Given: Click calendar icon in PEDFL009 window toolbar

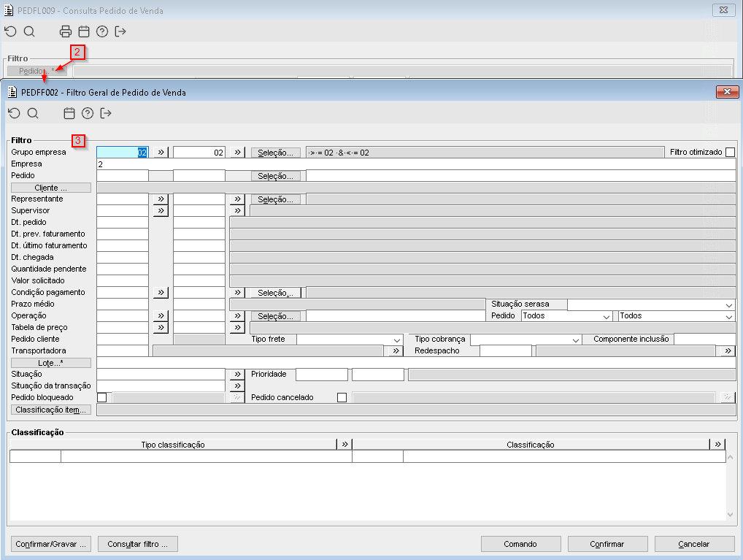Looking at the screenshot, I should pos(84,32).
